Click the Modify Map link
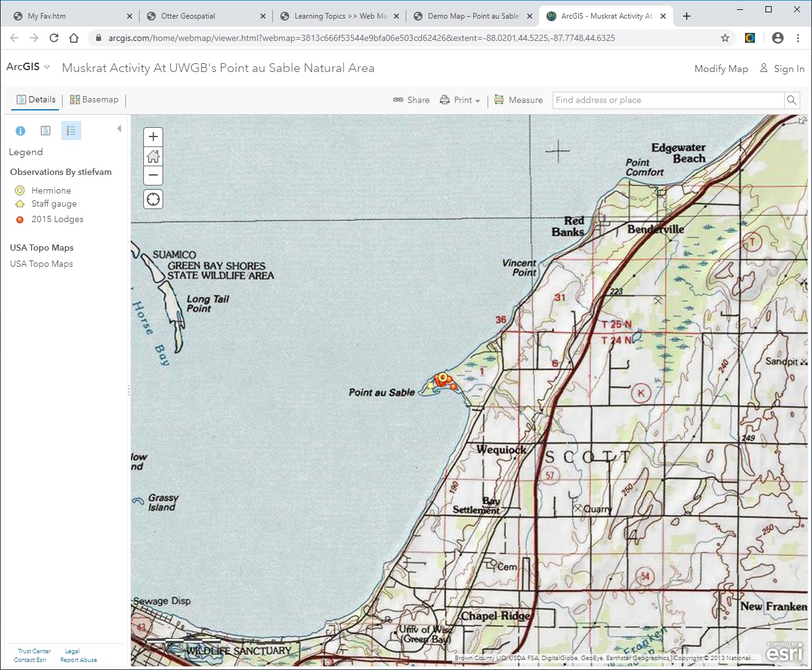 pyautogui.click(x=721, y=68)
